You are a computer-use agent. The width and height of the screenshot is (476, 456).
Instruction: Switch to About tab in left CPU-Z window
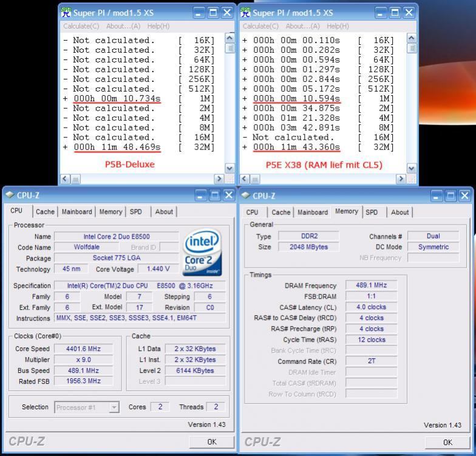click(x=164, y=211)
